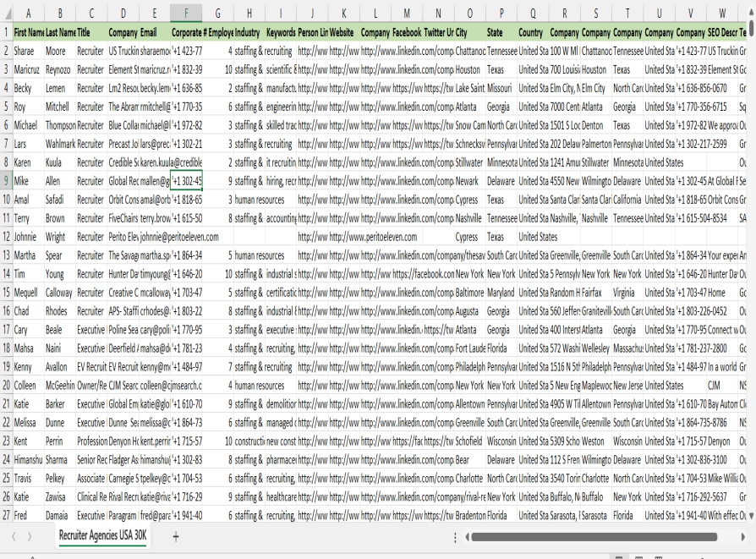Click the next sheet navigation arrow
This screenshot has width=756, height=559.
coord(30,536)
